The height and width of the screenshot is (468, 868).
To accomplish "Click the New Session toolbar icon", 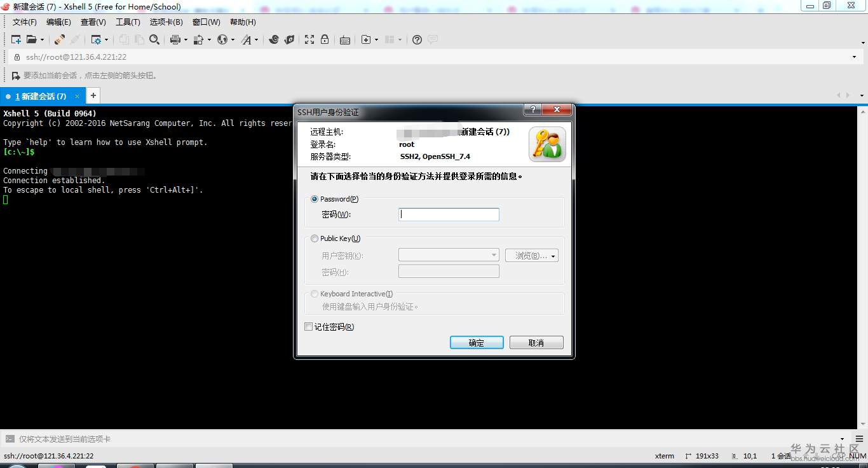I will coord(16,39).
